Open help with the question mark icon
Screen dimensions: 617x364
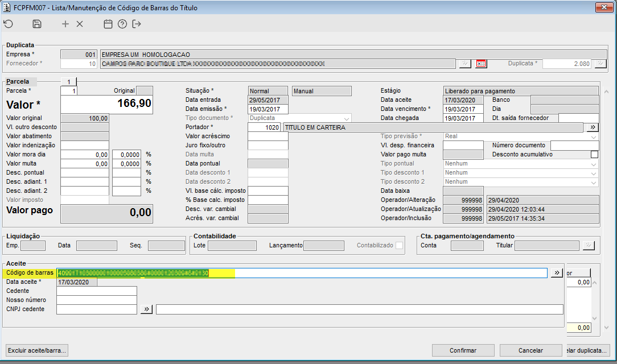pyautogui.click(x=122, y=24)
